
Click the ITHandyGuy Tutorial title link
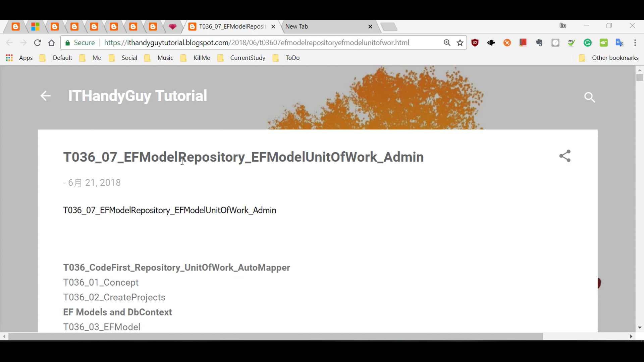click(138, 96)
